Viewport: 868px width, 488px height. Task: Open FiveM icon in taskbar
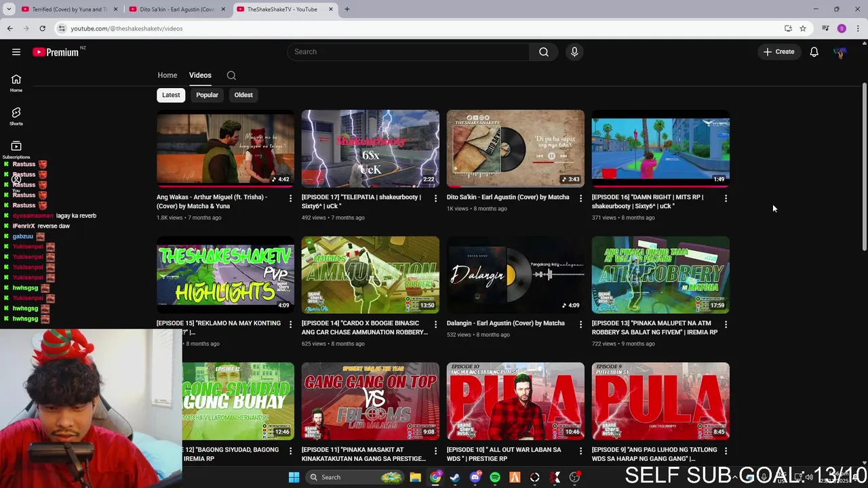[515, 477]
